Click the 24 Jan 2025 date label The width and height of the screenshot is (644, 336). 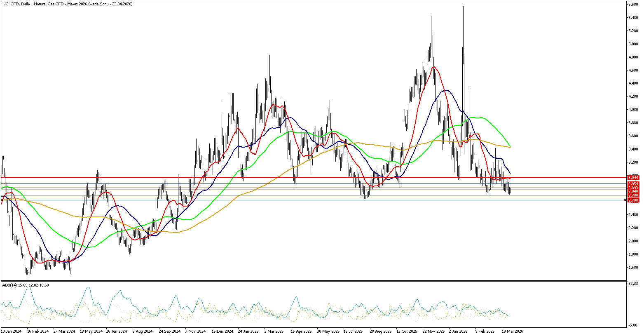(x=248, y=331)
